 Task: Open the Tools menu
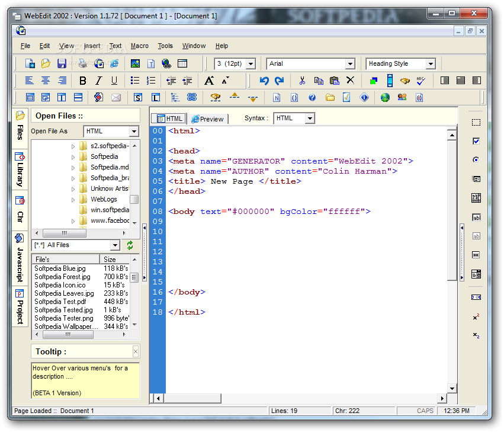tap(165, 46)
